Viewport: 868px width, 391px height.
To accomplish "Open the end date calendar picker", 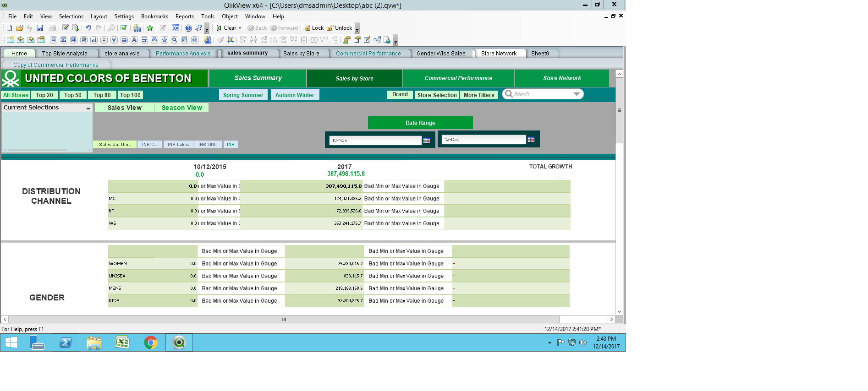I will tap(531, 140).
